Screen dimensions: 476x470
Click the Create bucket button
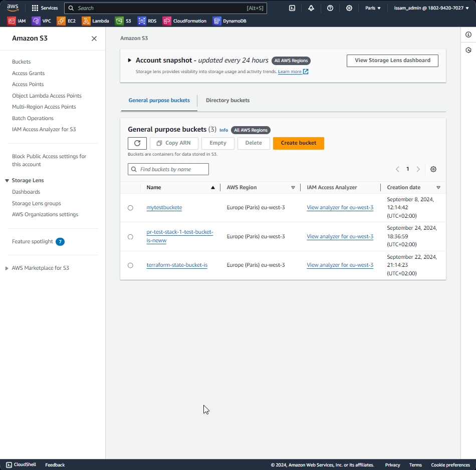click(299, 143)
